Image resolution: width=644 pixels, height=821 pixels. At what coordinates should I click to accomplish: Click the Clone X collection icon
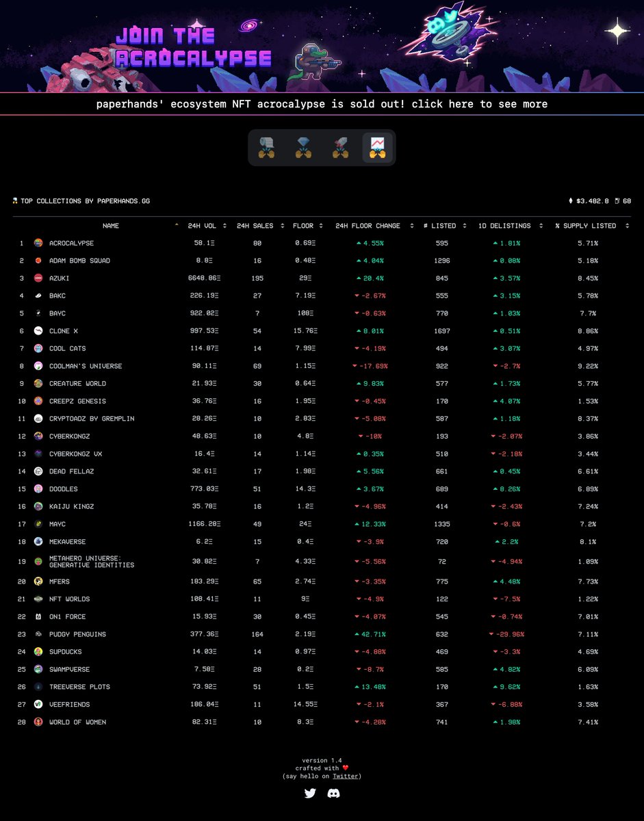pyautogui.click(x=38, y=330)
